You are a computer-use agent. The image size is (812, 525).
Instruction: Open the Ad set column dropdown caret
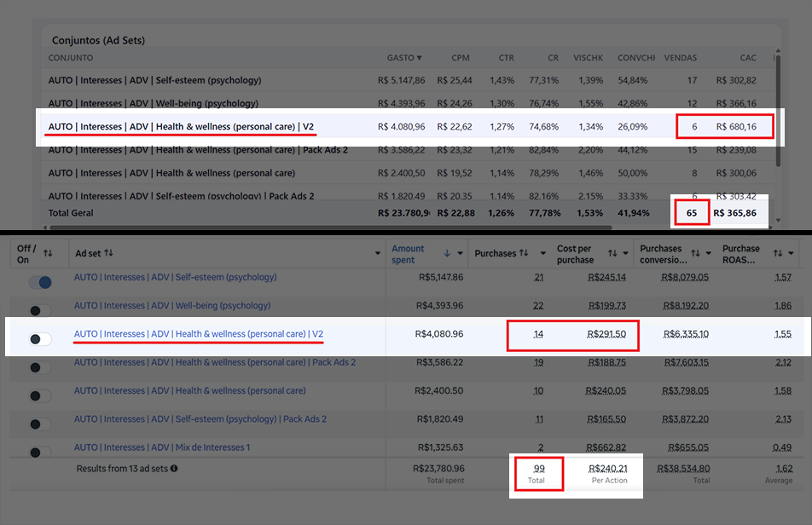[378, 253]
